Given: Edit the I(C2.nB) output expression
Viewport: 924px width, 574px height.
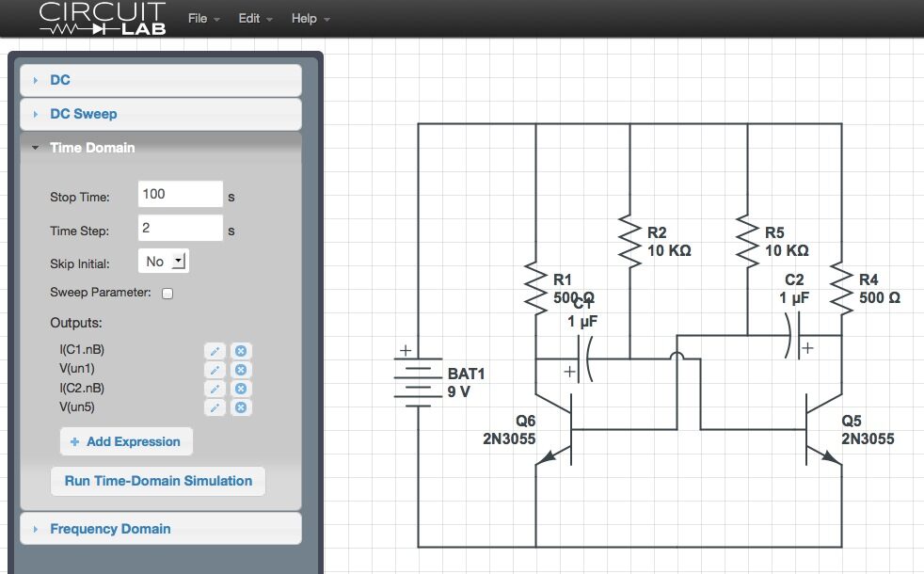Looking at the screenshot, I should tap(215, 389).
